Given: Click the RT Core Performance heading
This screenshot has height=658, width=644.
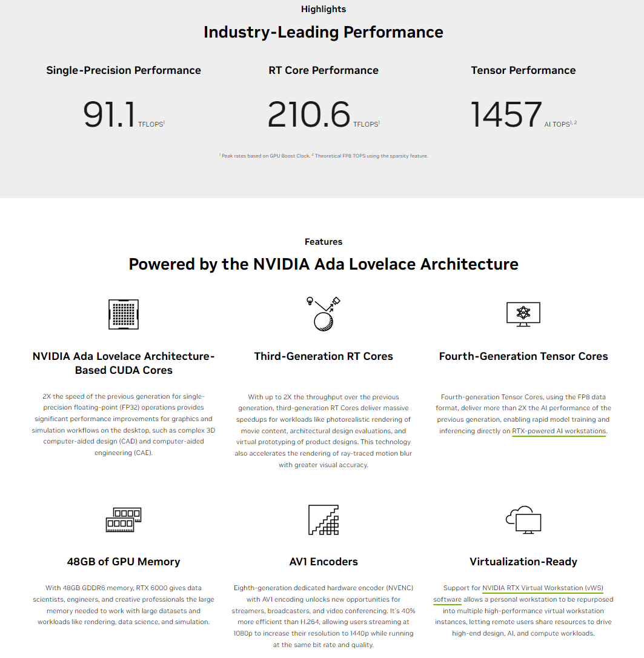Looking at the screenshot, I should (x=324, y=70).
